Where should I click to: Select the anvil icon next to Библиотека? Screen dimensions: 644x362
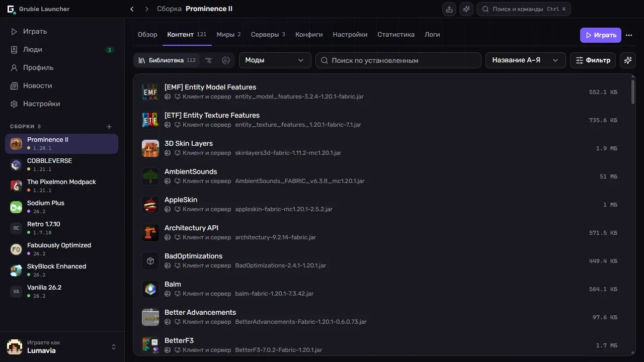[209, 60]
